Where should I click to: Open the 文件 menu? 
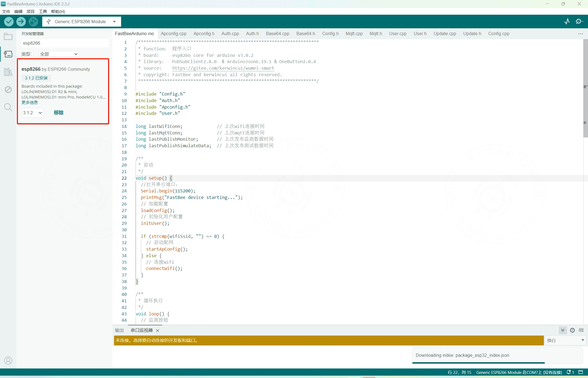[x=6, y=11]
